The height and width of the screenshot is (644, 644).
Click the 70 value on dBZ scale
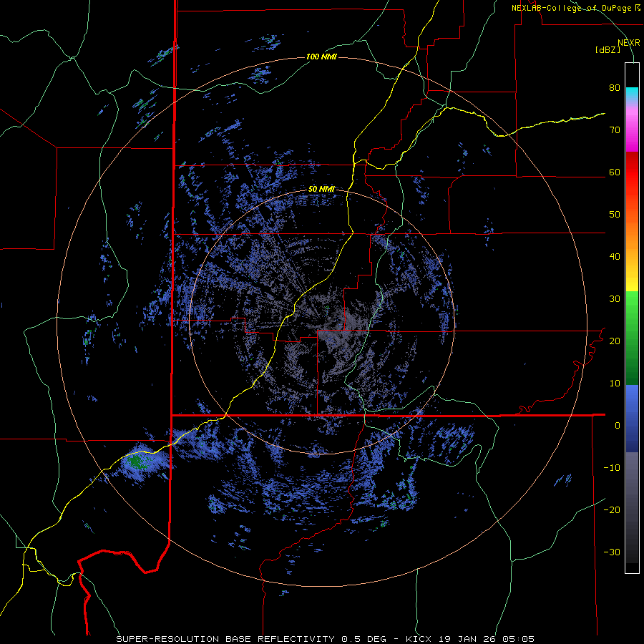pyautogui.click(x=615, y=130)
